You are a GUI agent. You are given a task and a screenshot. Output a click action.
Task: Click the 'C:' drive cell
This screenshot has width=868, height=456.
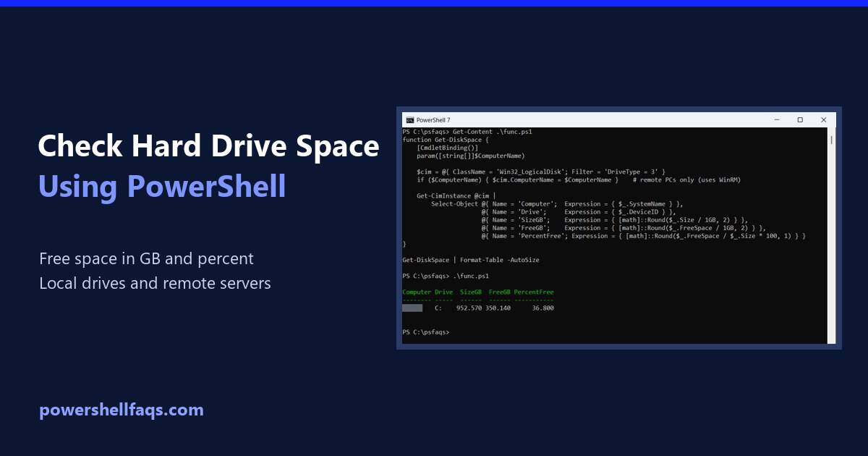[438, 308]
